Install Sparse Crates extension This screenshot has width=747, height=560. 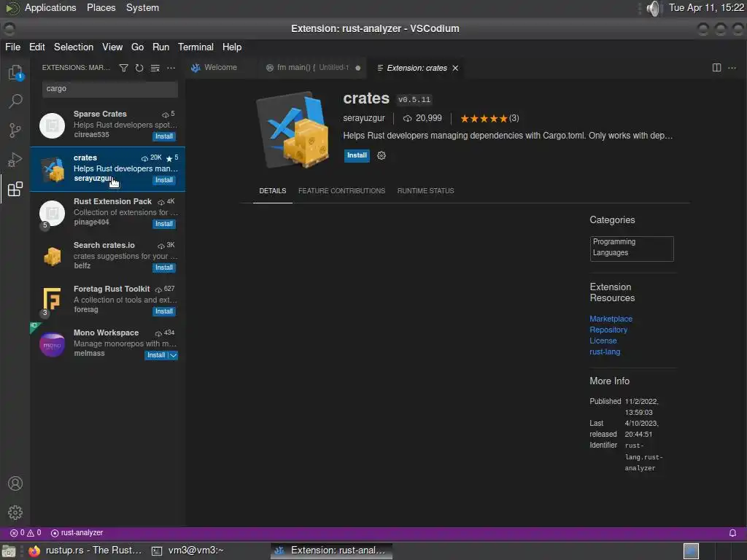click(x=164, y=136)
